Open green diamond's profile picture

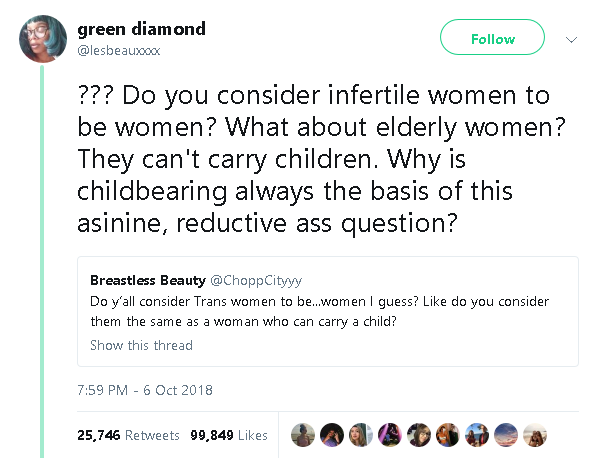click(41, 39)
